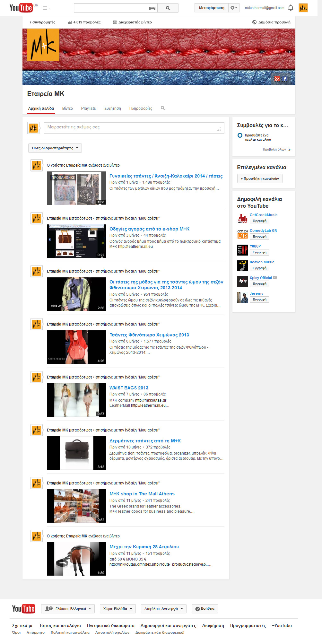Click the YOUUP channel icon

242,250
